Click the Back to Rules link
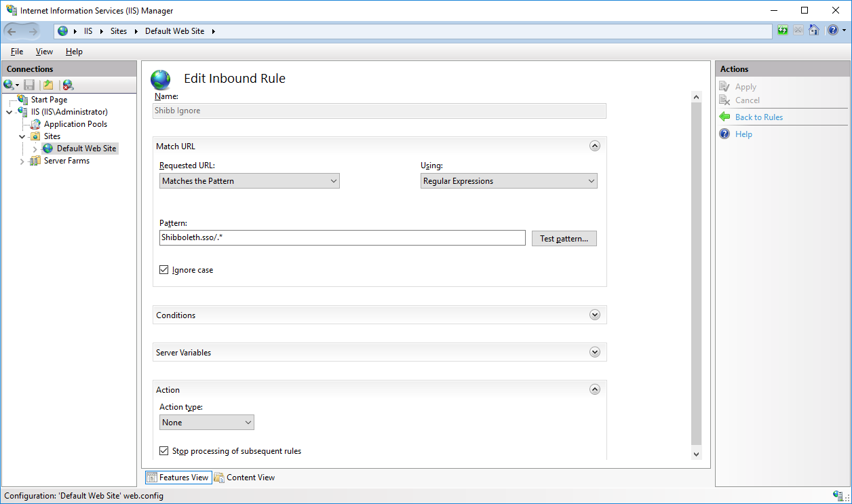Viewport: 852px width, 504px height. (x=759, y=117)
